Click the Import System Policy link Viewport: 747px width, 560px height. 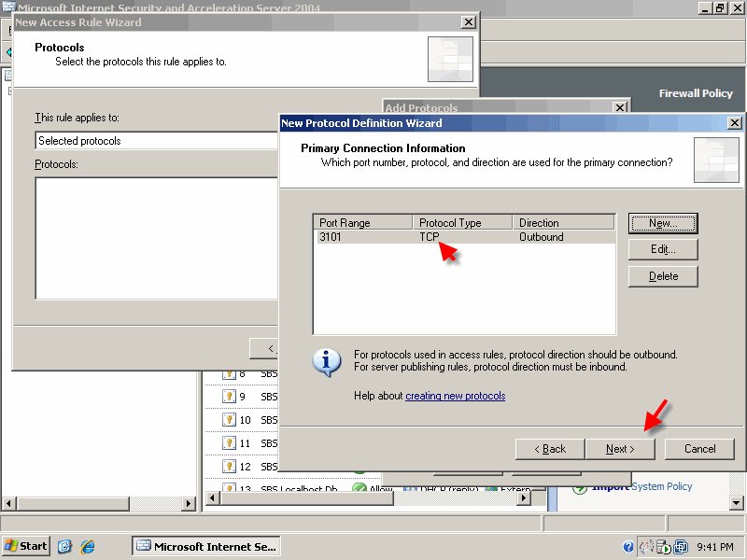pos(641,486)
